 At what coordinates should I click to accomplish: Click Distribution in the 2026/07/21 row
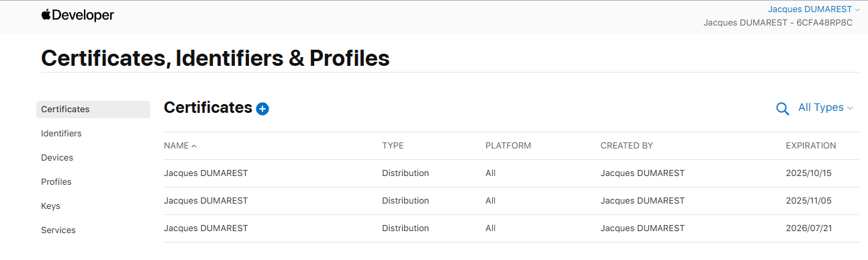[x=405, y=228]
